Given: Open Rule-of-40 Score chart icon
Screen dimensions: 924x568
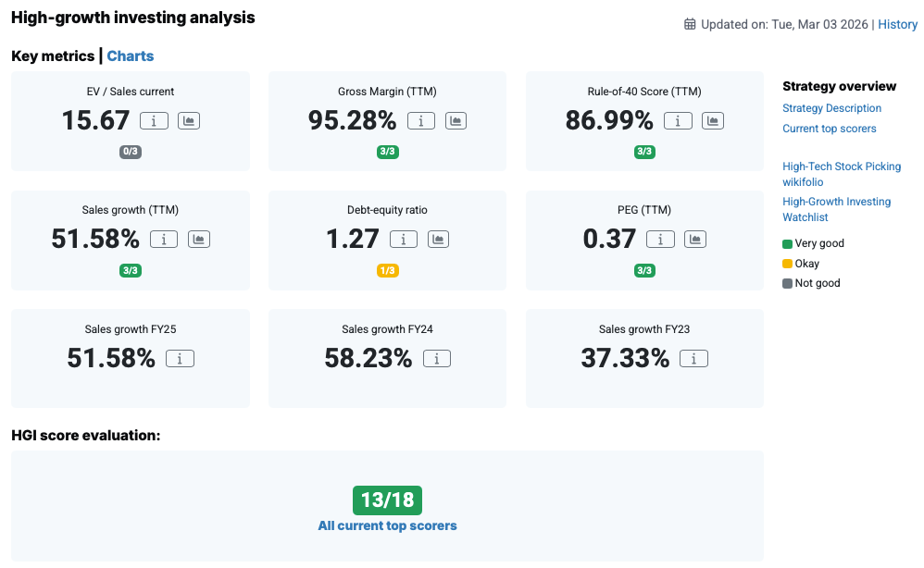Looking at the screenshot, I should tap(713, 120).
